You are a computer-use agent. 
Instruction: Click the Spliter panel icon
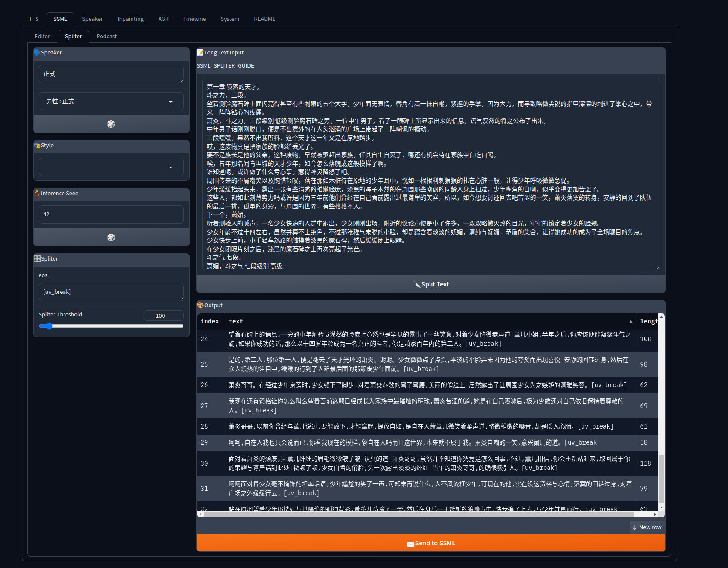(x=37, y=258)
